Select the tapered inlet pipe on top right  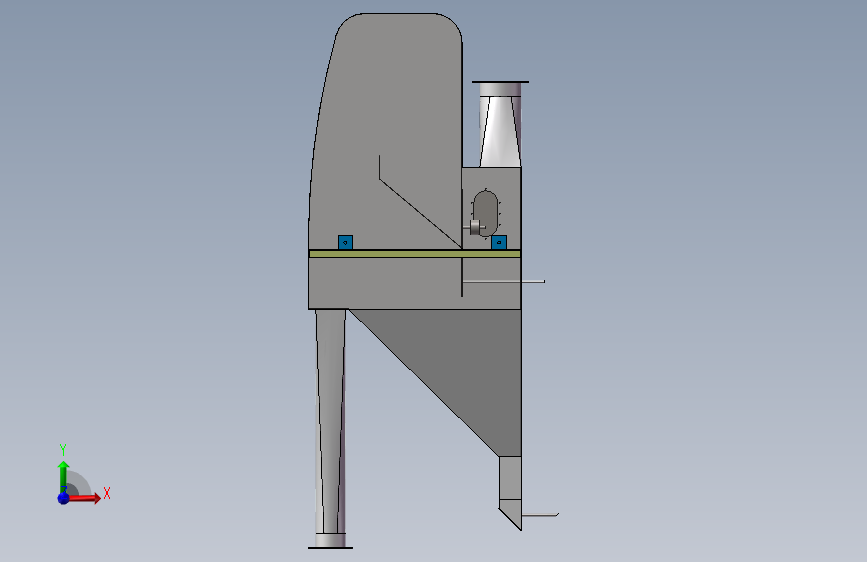500,124
